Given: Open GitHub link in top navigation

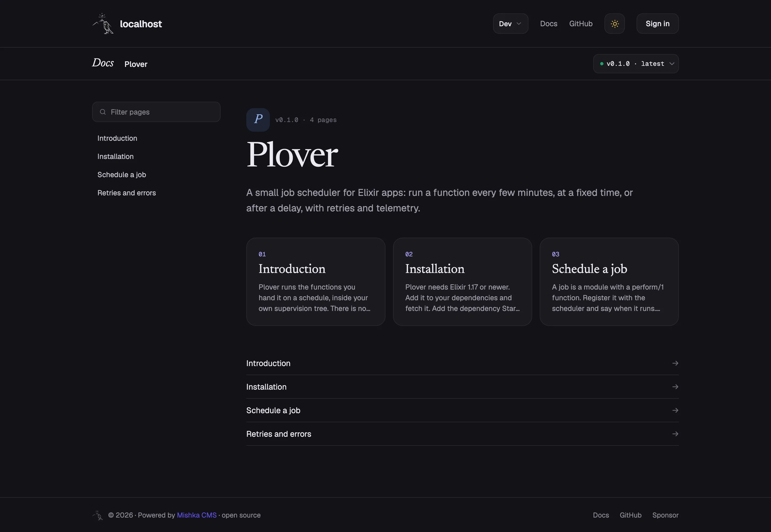Looking at the screenshot, I should tap(581, 24).
